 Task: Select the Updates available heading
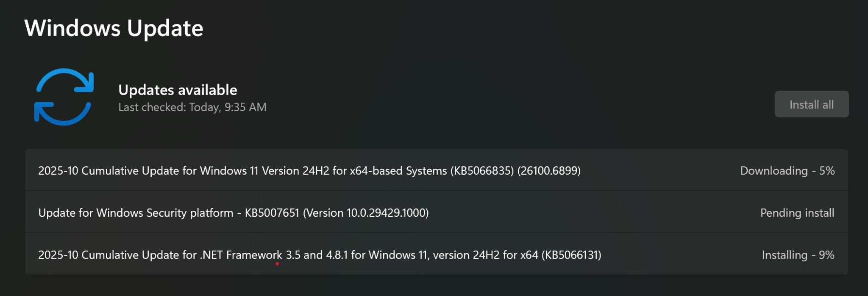pyautogui.click(x=178, y=90)
